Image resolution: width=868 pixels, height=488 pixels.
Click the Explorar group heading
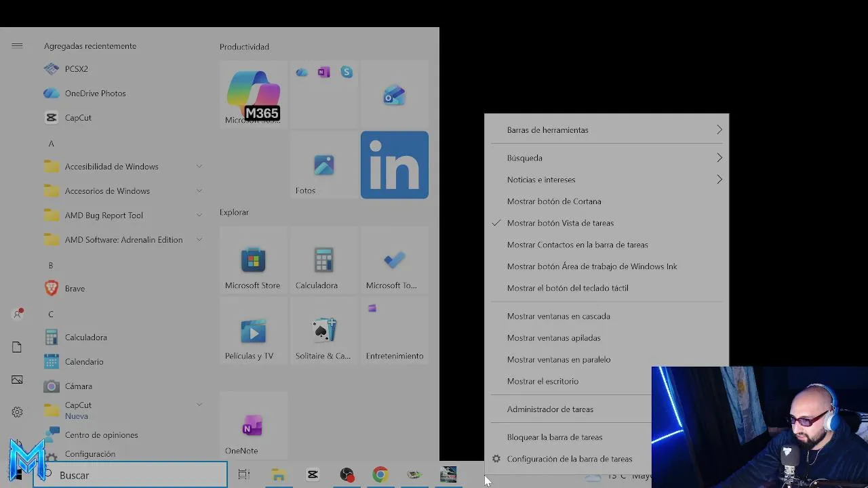click(234, 212)
